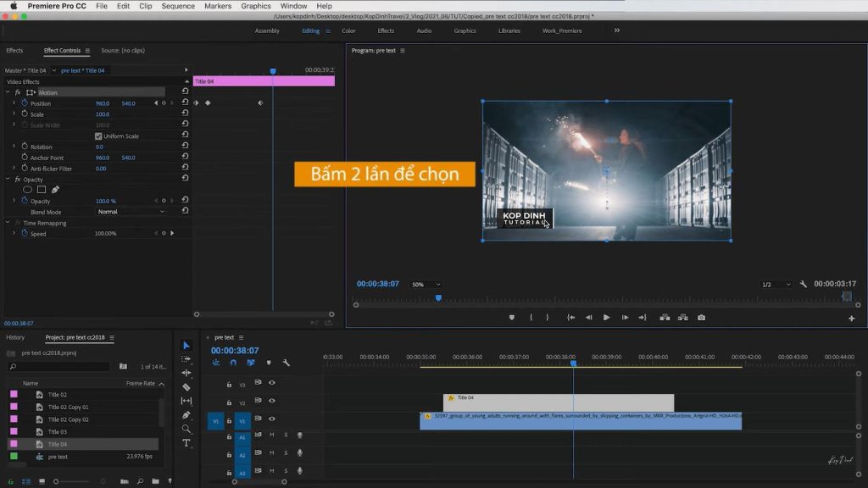Select the Zoom tool magnifier

tap(186, 429)
